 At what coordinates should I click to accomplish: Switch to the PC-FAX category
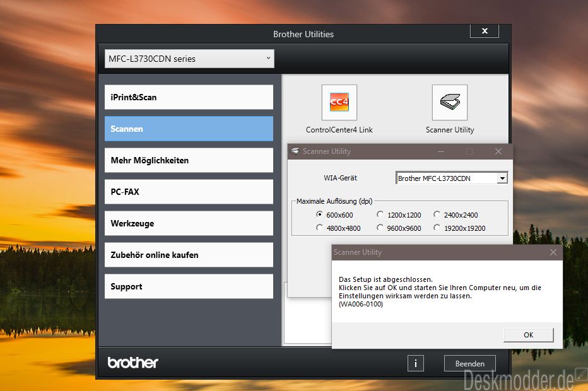pyautogui.click(x=189, y=192)
